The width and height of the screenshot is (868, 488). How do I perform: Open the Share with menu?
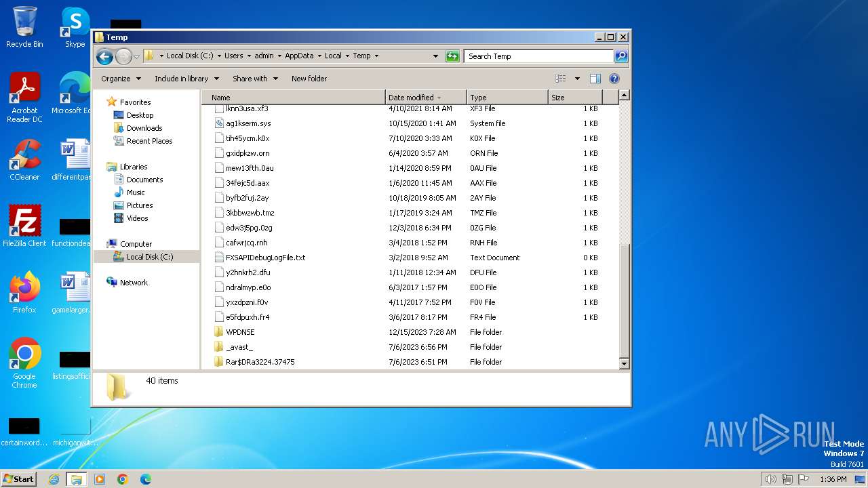pos(255,79)
